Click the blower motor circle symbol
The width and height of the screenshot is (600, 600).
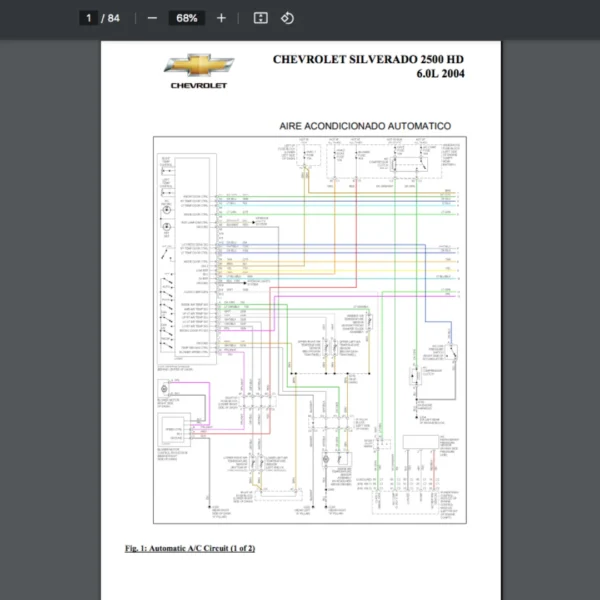coord(162,388)
